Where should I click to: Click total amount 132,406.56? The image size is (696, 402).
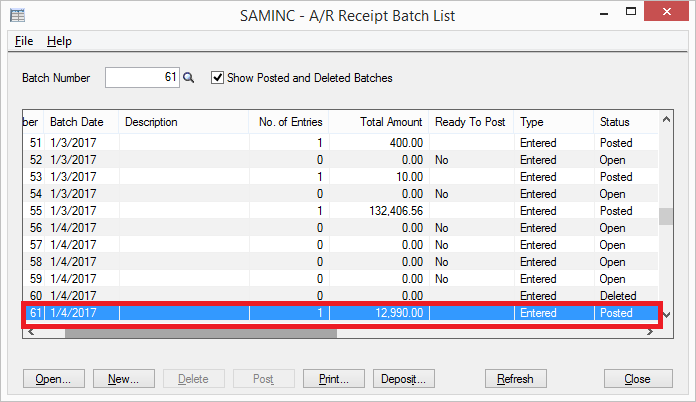pos(396,211)
